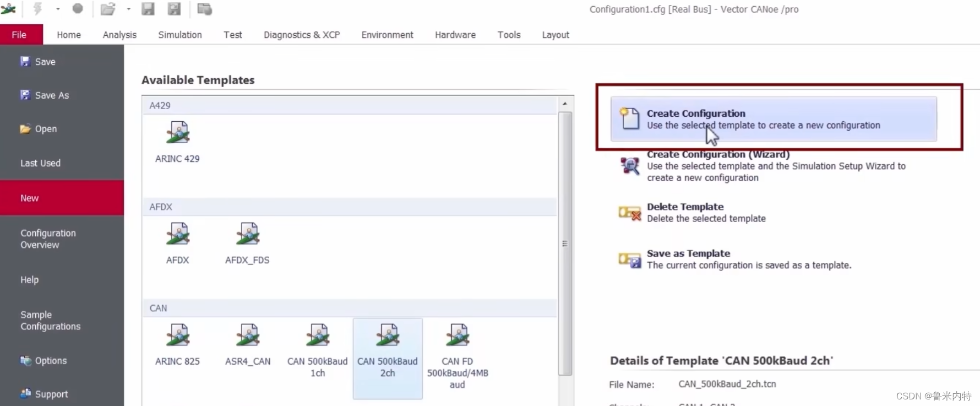
Task: Click the Stop measurement octagon icon
Action: [x=78, y=8]
